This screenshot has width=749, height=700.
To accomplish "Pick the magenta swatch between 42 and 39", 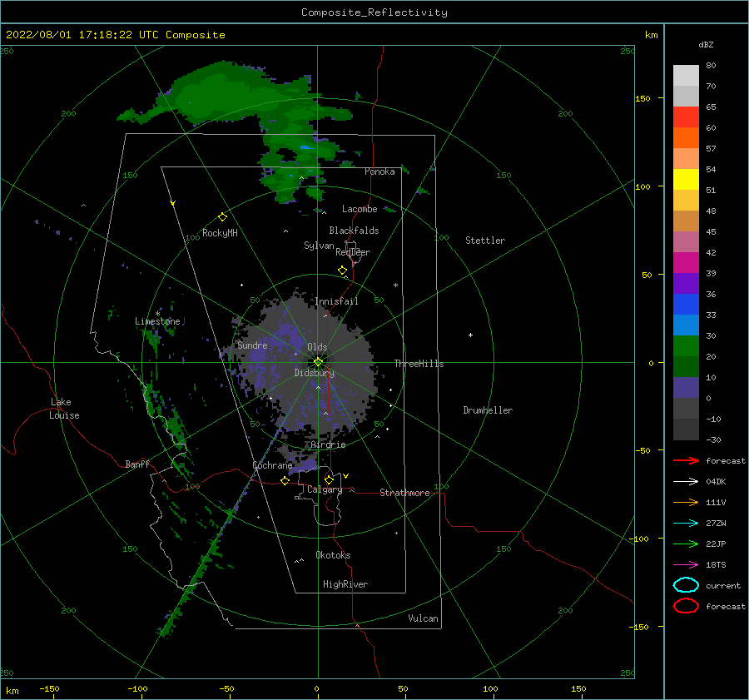I will pos(686,262).
